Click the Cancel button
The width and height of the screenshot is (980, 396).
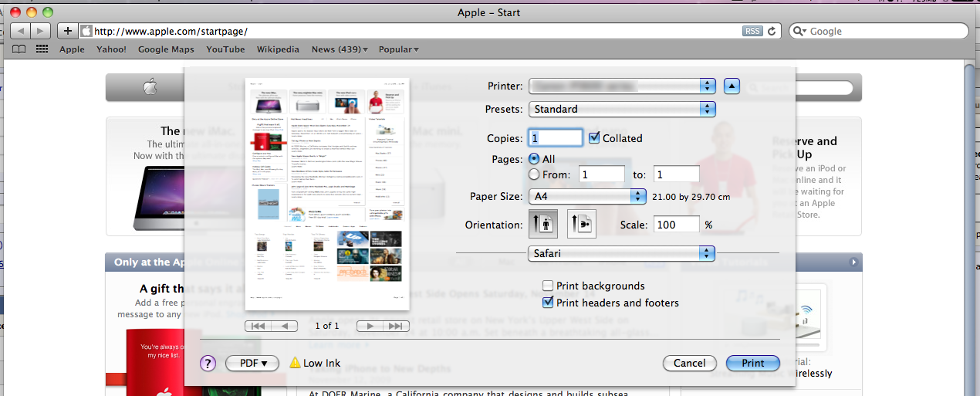point(690,364)
